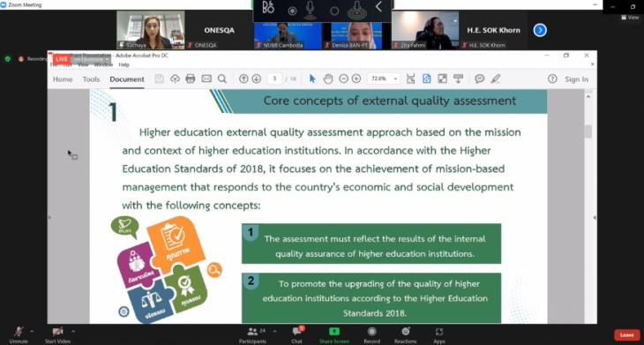Click the View button in Zoom
This screenshot has height=345, width=644.
tap(630, 18)
